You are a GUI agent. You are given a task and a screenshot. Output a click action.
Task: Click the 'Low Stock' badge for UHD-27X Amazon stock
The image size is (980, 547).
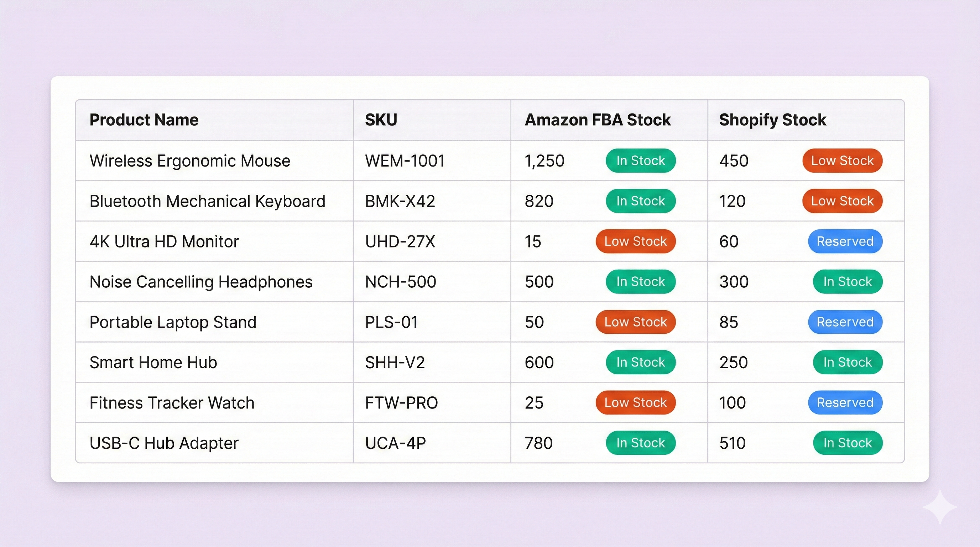(x=635, y=241)
